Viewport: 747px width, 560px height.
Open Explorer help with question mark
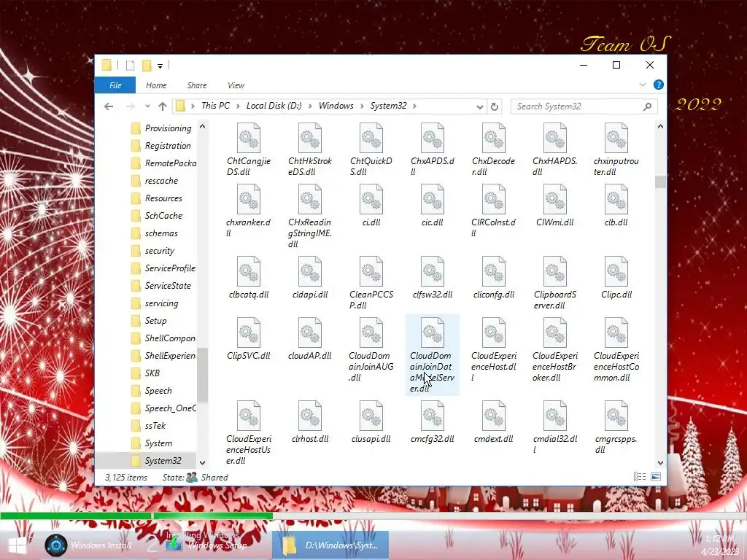click(659, 85)
